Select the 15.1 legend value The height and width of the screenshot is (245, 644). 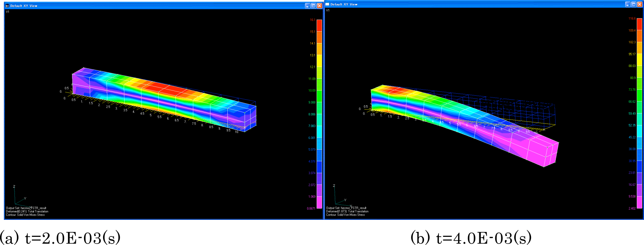tap(312, 32)
